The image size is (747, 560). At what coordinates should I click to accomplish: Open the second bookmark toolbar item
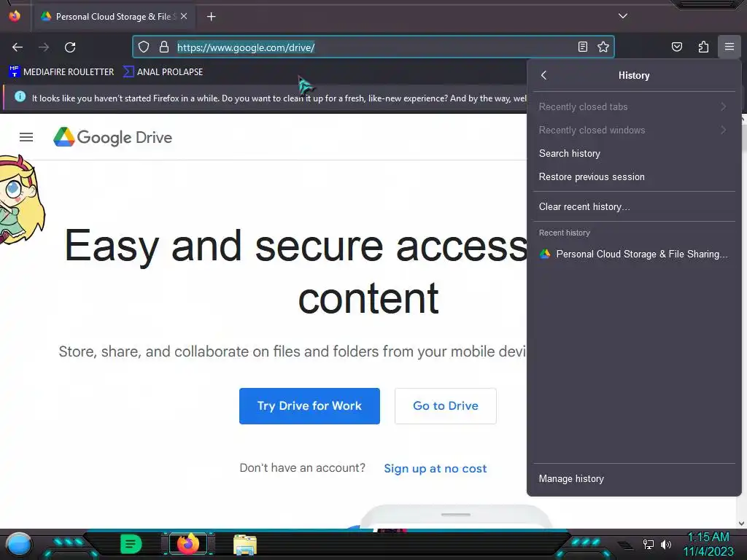[163, 72]
